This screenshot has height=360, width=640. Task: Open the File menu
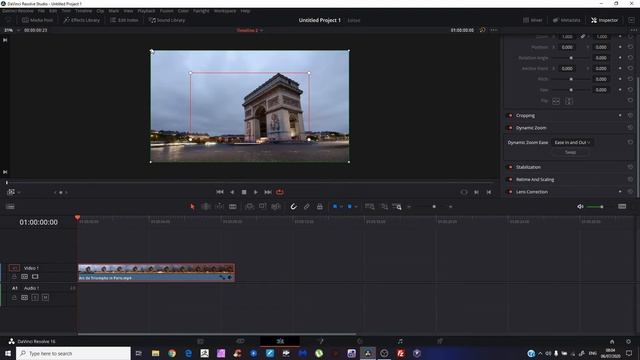pos(41,11)
